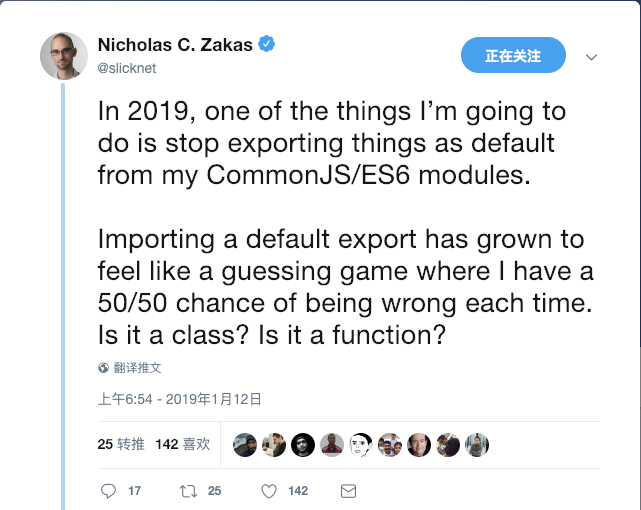View the 142 likes (喜欢) list
This screenshot has width=641, height=510.
click(x=182, y=444)
